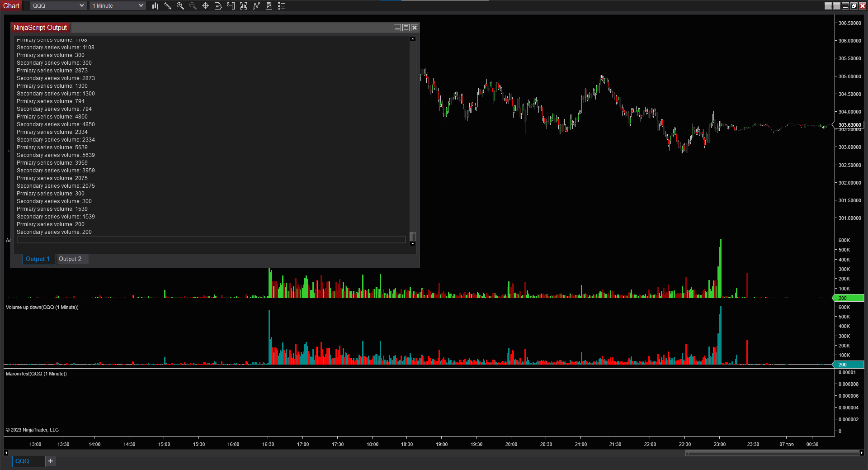Click output line 'Secondary series volume: 2334'

(56, 140)
